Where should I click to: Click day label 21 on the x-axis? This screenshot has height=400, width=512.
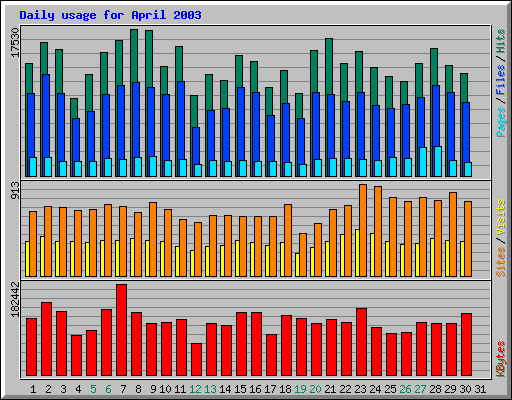coord(330,389)
